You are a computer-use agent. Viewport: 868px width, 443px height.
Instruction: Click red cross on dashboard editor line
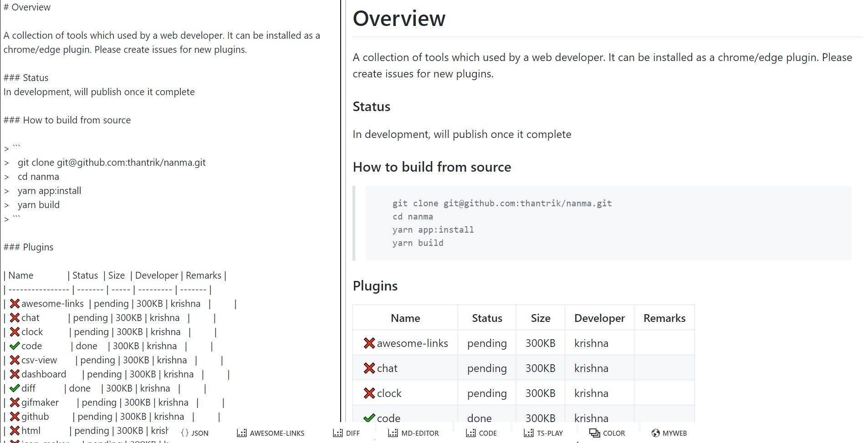pyautogui.click(x=15, y=374)
